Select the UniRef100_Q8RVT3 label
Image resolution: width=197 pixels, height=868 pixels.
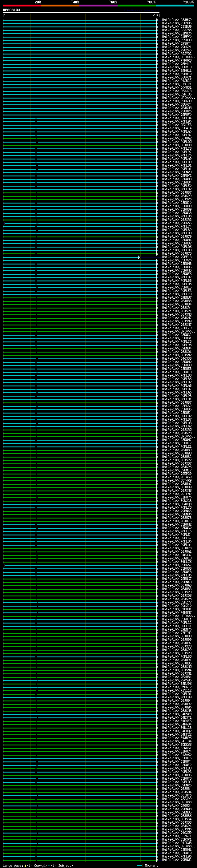coord(177,67)
